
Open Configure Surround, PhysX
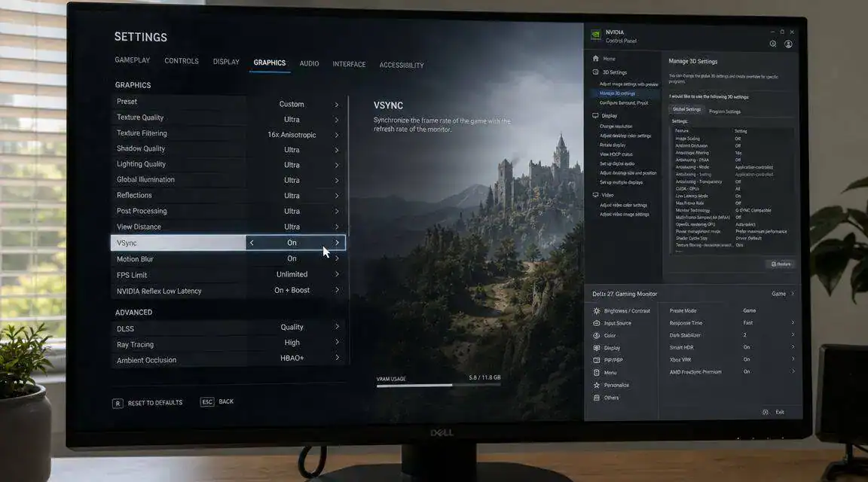click(x=624, y=103)
